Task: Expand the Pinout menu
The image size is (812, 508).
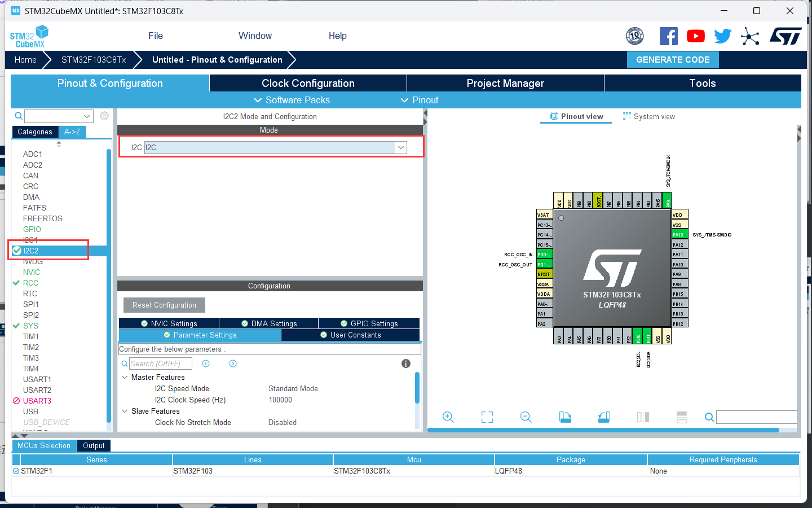Action: 420,100
